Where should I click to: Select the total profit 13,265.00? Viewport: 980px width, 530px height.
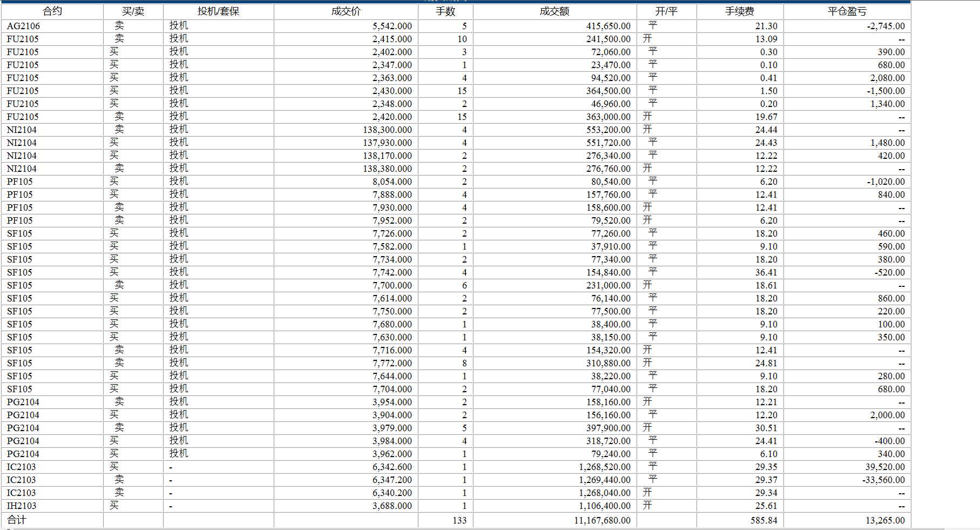(886, 520)
